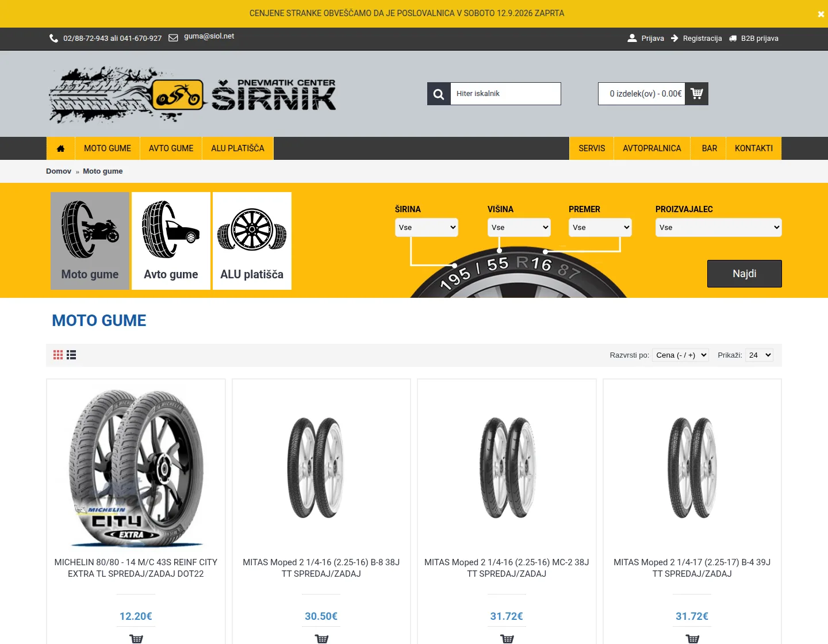Open the Prikaži items-per-page dropdown
This screenshot has height=644, width=828.
tap(759, 355)
